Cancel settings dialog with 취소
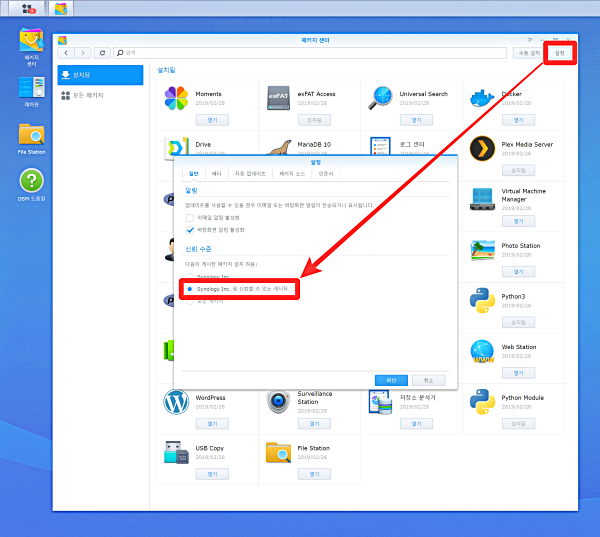The height and width of the screenshot is (537, 600). point(429,380)
